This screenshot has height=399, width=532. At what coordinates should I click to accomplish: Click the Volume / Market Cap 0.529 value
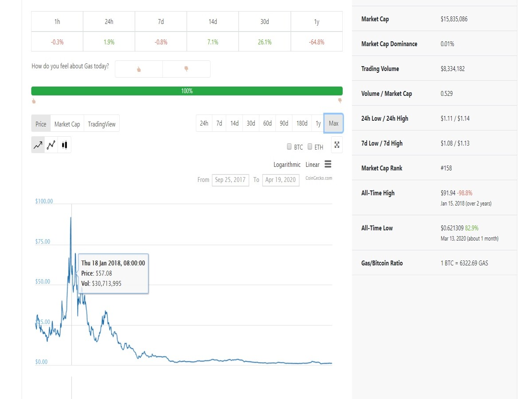[x=446, y=94]
